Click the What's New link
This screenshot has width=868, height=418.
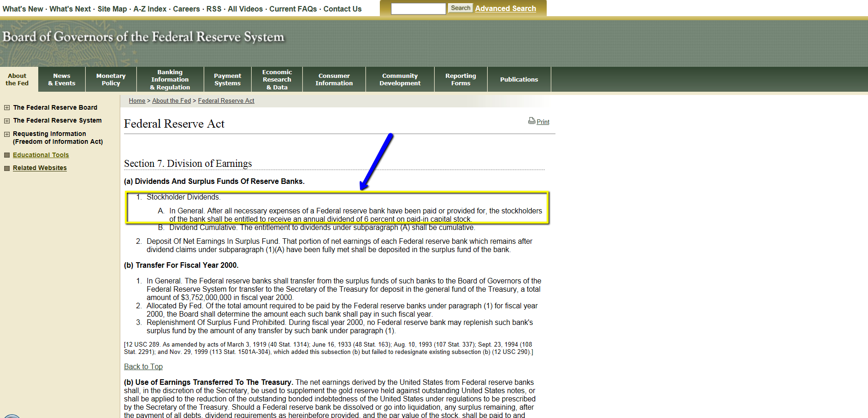pos(23,9)
